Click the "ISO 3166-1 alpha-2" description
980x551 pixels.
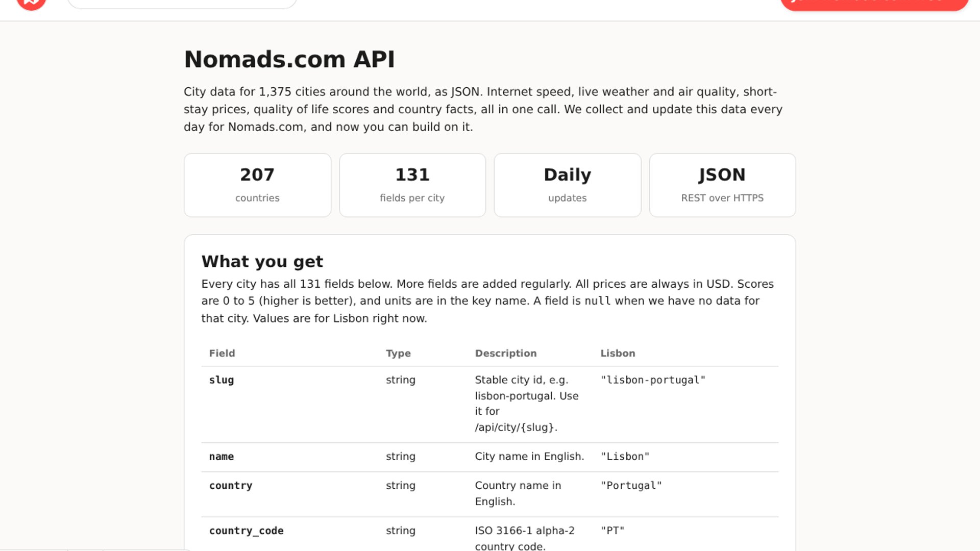pyautogui.click(x=525, y=538)
